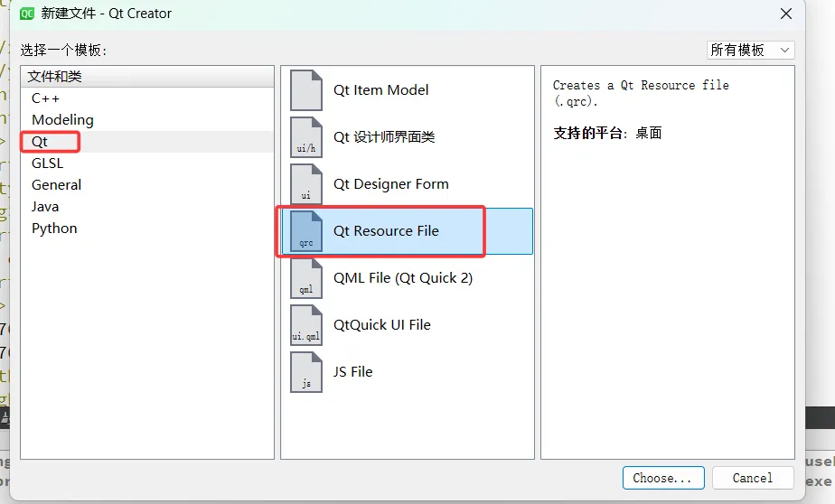Select the ui Designer Form file icon
Screen dimensions: 835x504
pyautogui.click(x=306, y=183)
